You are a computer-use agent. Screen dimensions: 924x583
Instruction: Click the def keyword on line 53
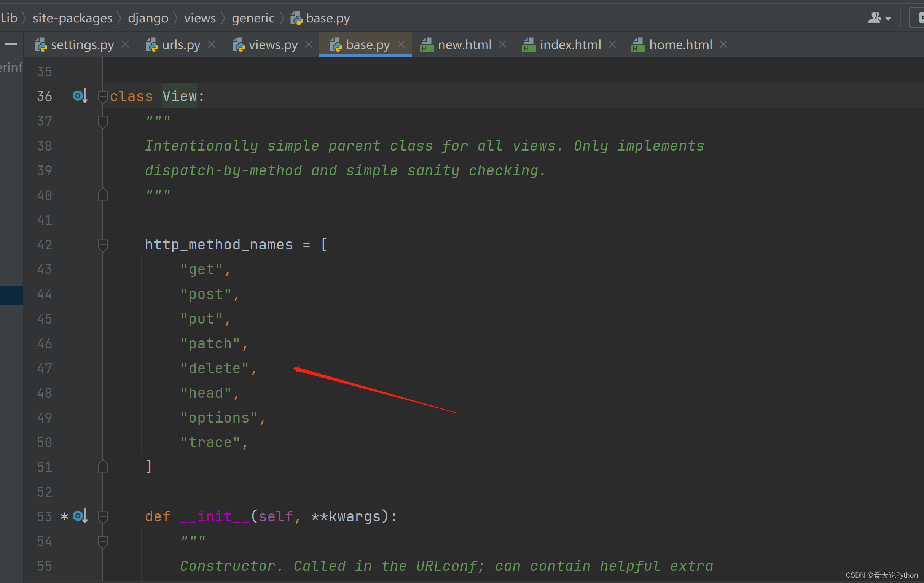(158, 517)
